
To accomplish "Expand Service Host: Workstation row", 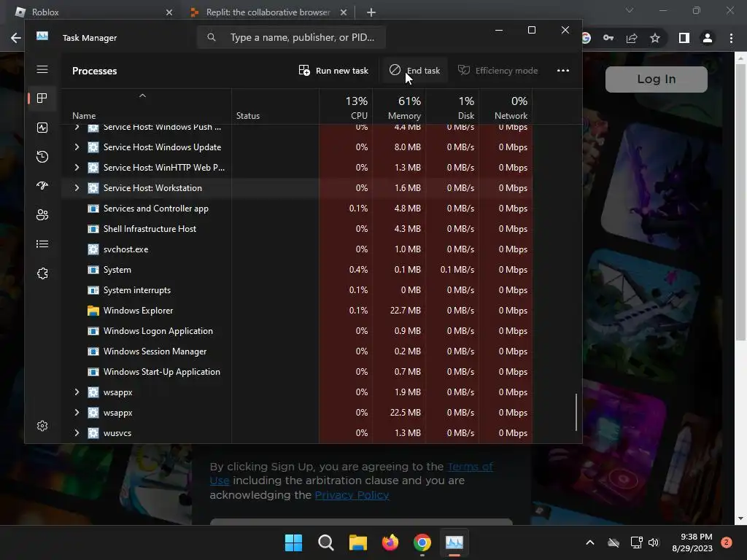I will click(77, 188).
